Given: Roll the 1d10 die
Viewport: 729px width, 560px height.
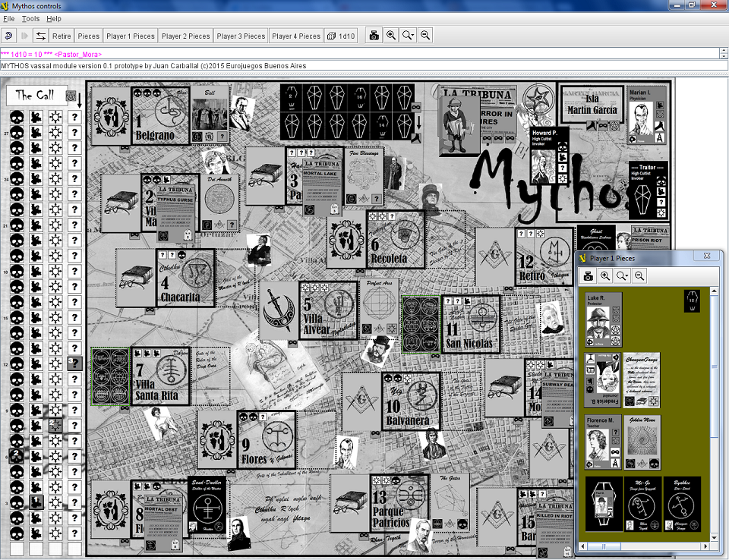Looking at the screenshot, I should pos(341,36).
